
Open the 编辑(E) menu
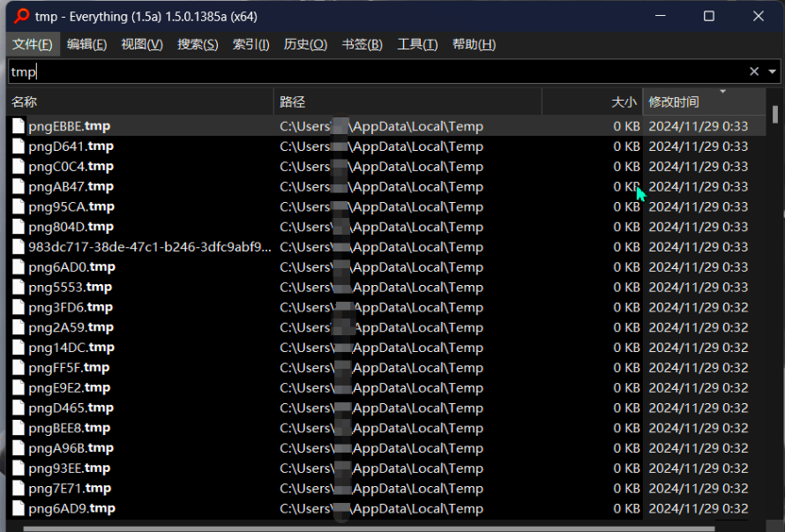(x=86, y=45)
